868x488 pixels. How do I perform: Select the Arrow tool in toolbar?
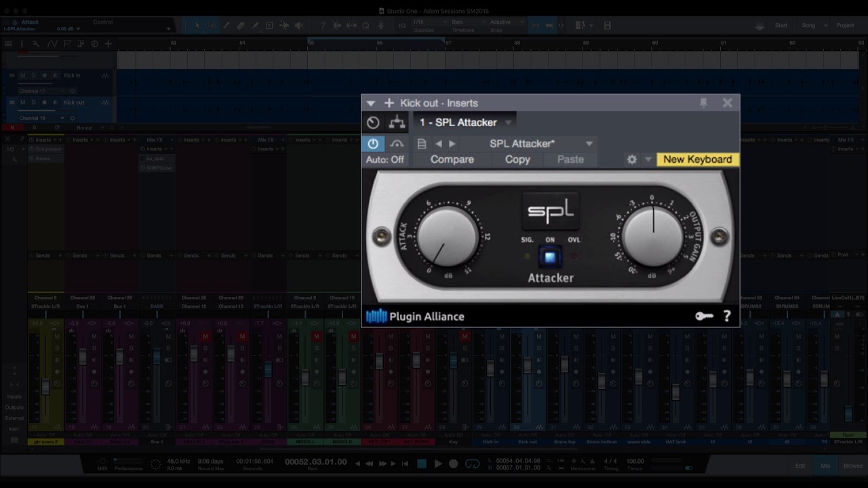point(197,26)
